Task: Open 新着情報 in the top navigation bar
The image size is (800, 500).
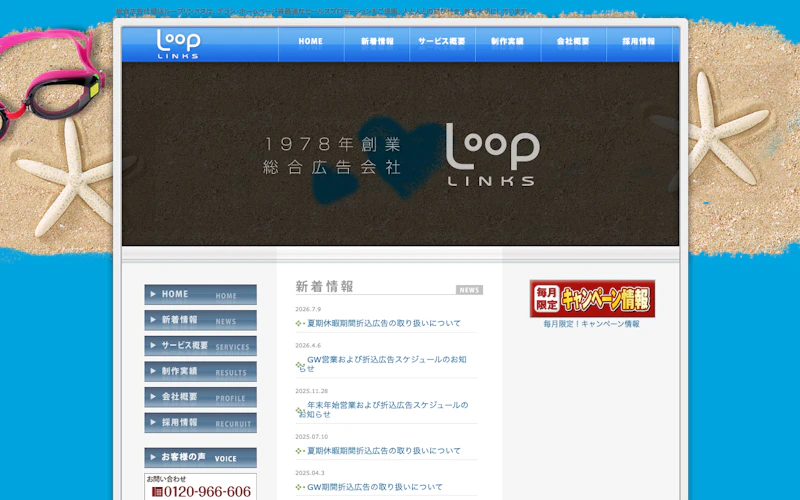Action: (377, 44)
